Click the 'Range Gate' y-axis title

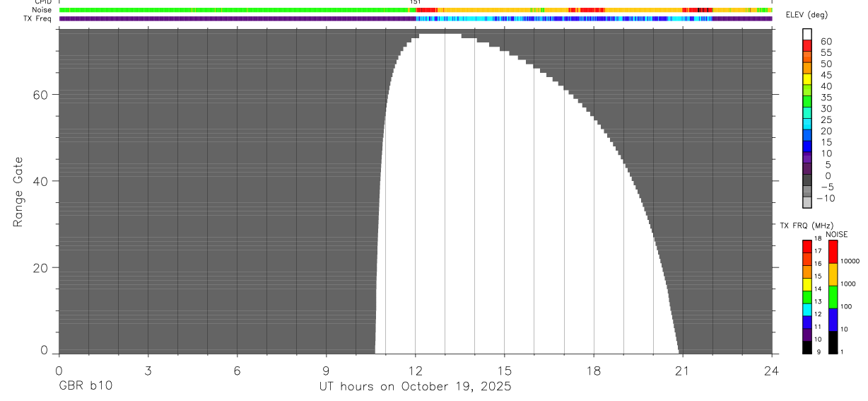click(x=19, y=192)
